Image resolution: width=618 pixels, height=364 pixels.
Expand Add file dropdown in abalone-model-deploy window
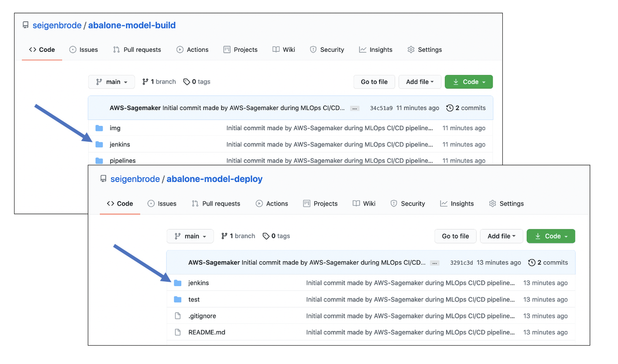501,236
